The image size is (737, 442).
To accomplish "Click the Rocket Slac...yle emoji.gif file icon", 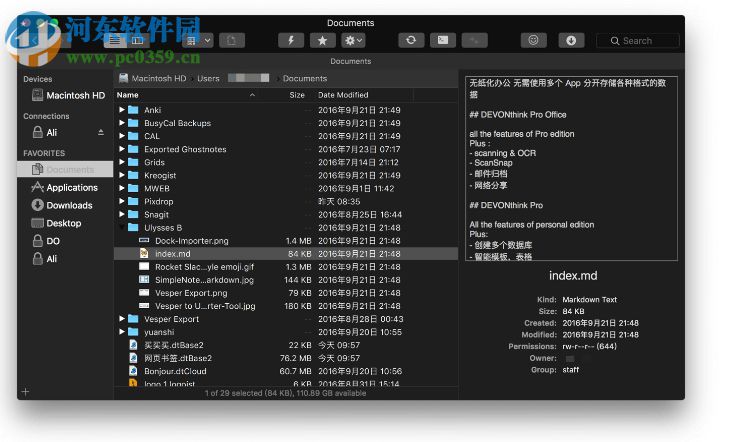I will [144, 267].
